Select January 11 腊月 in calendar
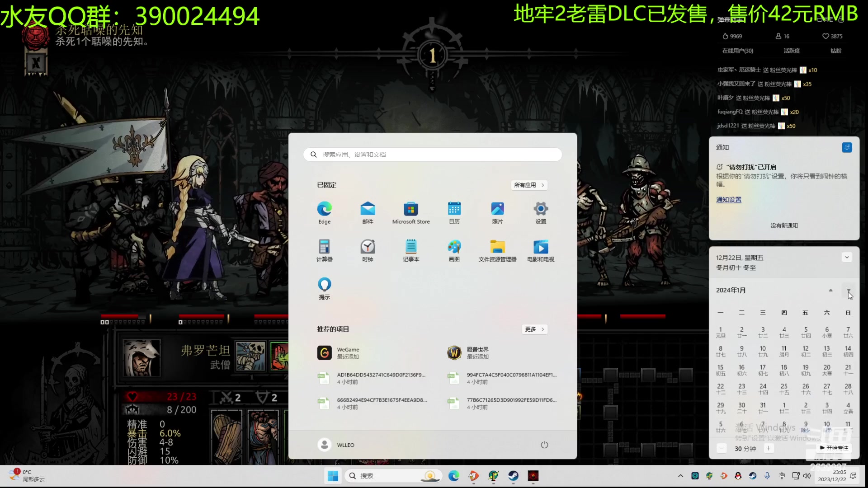 784,351
